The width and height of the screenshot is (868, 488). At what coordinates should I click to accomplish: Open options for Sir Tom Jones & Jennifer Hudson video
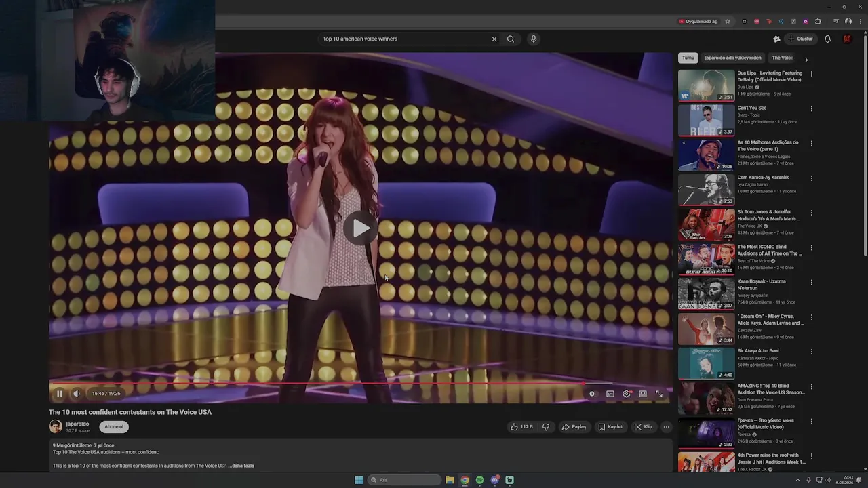click(812, 213)
